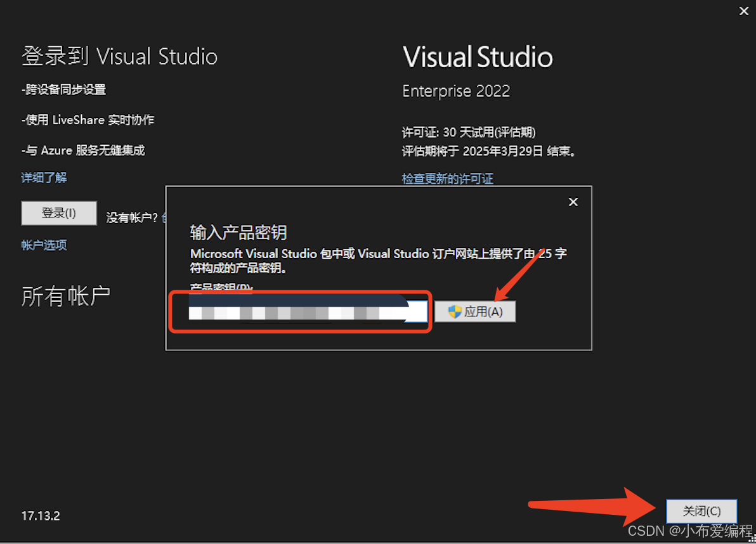Click the 登录到 Visual Studio heading
The image size is (756, 544).
[x=119, y=56]
